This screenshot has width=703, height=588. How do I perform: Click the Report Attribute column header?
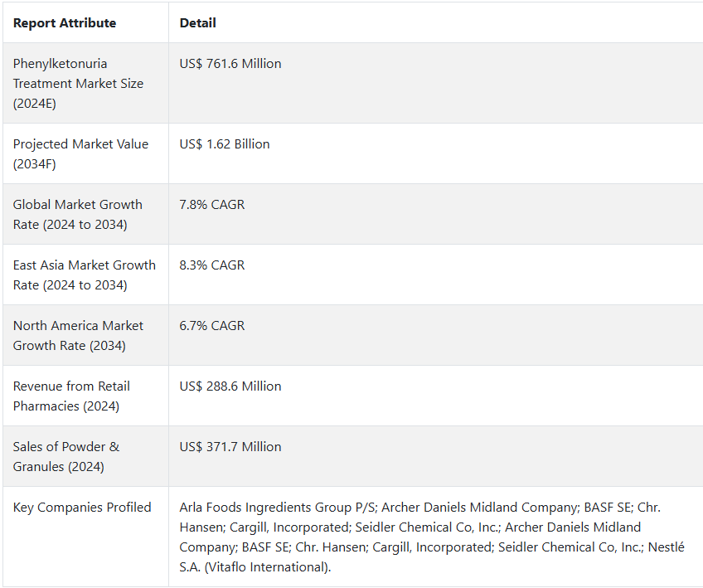[65, 23]
